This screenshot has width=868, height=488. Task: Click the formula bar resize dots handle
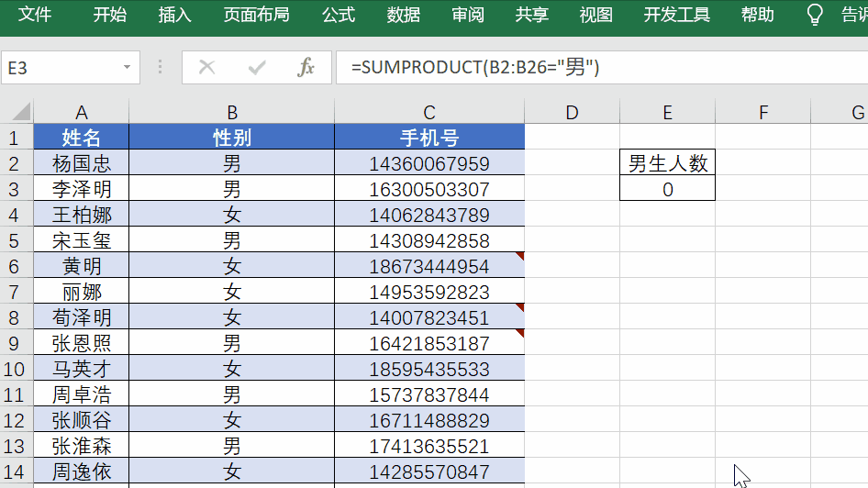(160, 68)
